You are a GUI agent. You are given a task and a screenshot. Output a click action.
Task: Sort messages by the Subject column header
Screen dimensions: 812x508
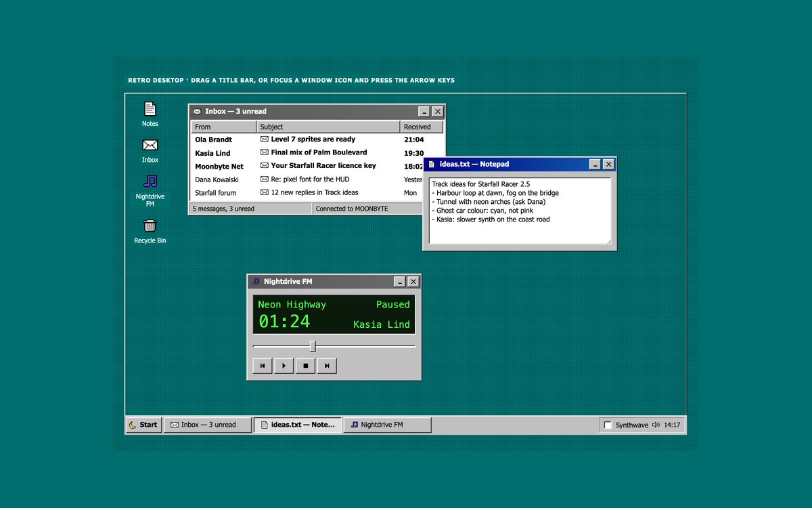point(328,127)
